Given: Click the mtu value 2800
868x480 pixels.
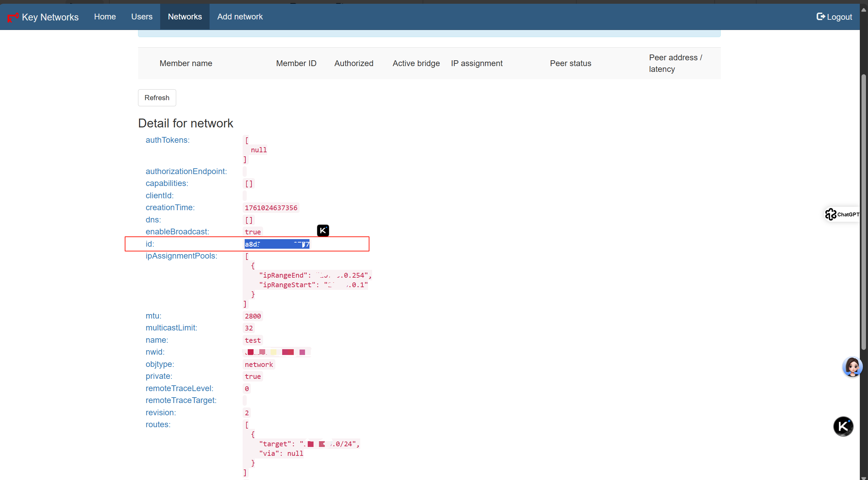Looking at the screenshot, I should (253, 316).
